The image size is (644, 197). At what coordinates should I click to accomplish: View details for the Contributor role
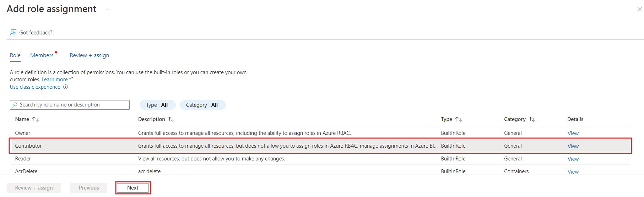coord(573,146)
